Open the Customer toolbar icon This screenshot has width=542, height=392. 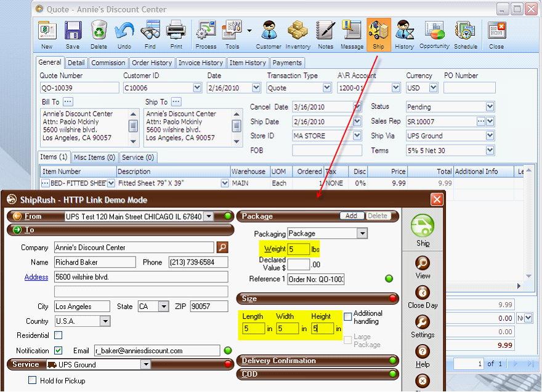tap(269, 34)
